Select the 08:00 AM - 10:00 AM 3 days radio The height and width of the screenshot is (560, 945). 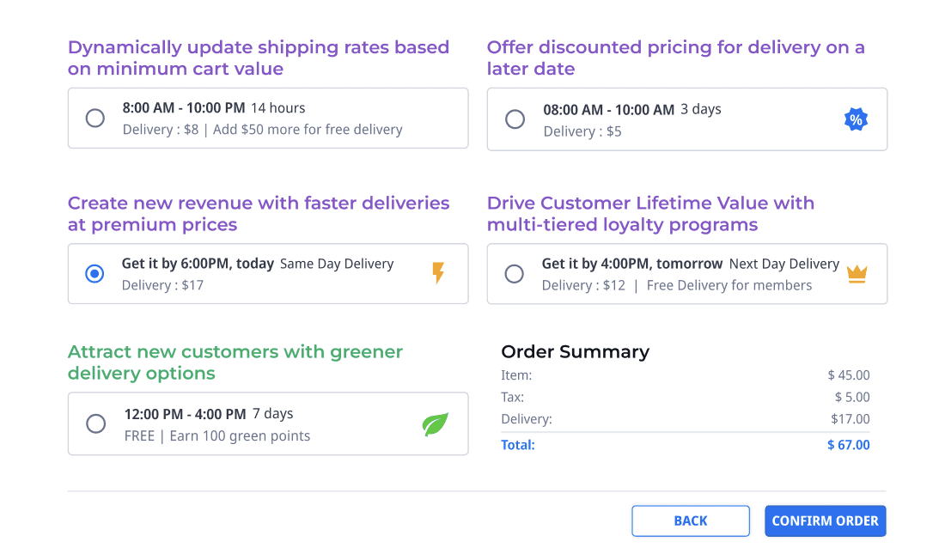point(515,119)
